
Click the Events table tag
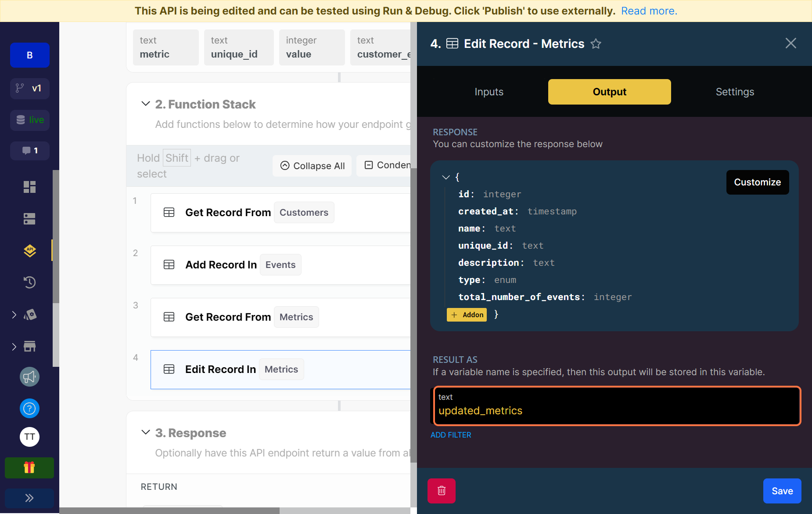coord(280,265)
